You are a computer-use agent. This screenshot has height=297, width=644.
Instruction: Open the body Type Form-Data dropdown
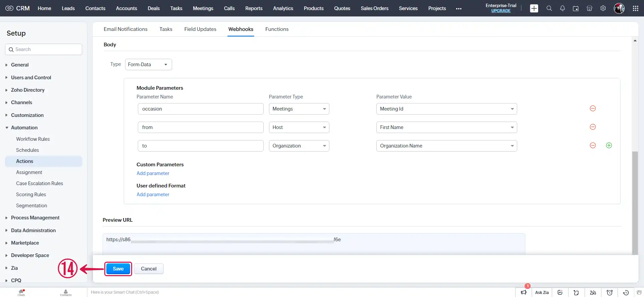pos(148,65)
